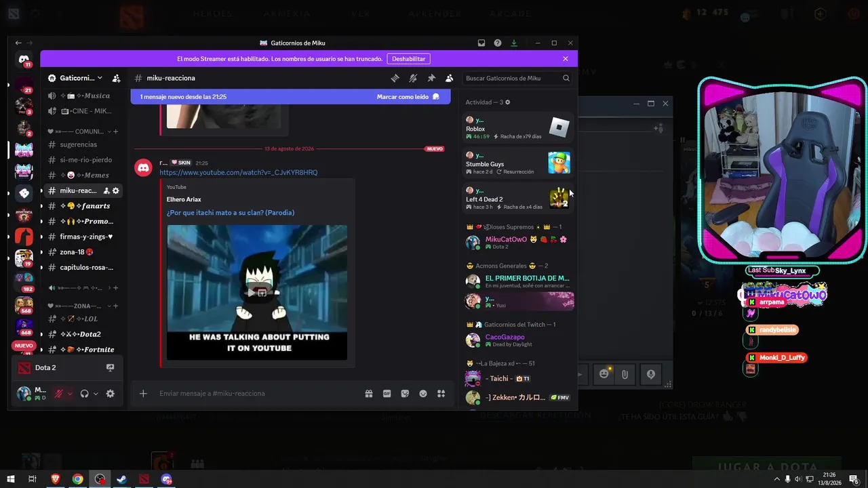Viewport: 868px width, 488px height.
Task: Dismiss the Streamer mode banner
Action: 566,59
